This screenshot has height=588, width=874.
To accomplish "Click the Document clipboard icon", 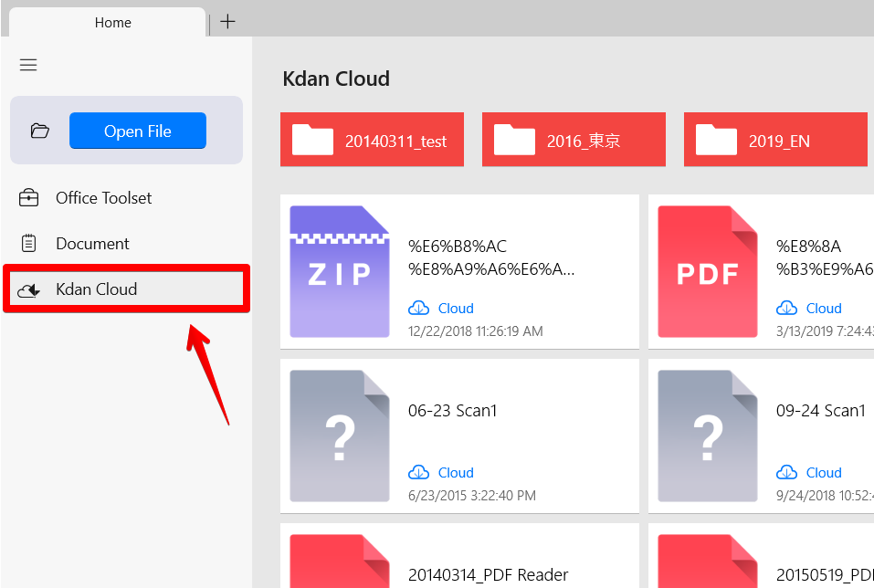I will coord(28,244).
